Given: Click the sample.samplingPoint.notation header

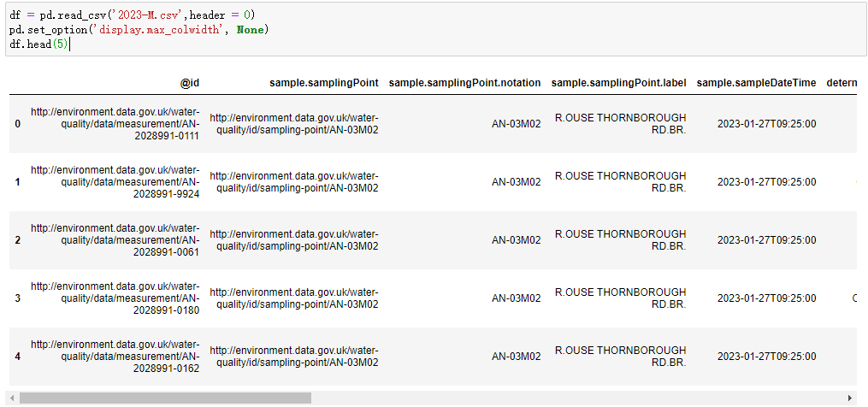Looking at the screenshot, I should (x=464, y=83).
